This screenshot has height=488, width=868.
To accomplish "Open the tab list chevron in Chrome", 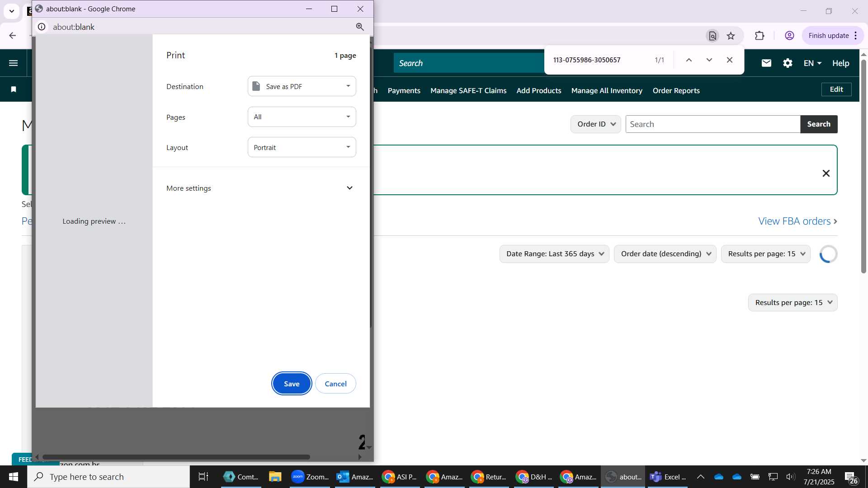I will 12,11.
